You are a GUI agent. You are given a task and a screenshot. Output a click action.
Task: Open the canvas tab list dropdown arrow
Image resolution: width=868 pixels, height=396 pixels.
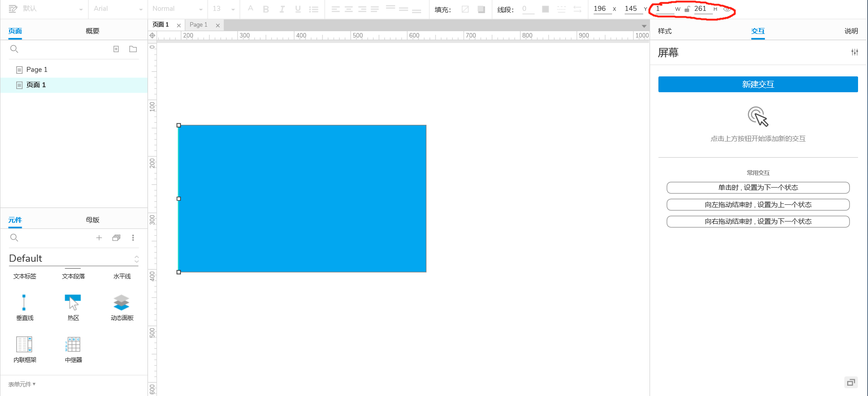click(644, 26)
